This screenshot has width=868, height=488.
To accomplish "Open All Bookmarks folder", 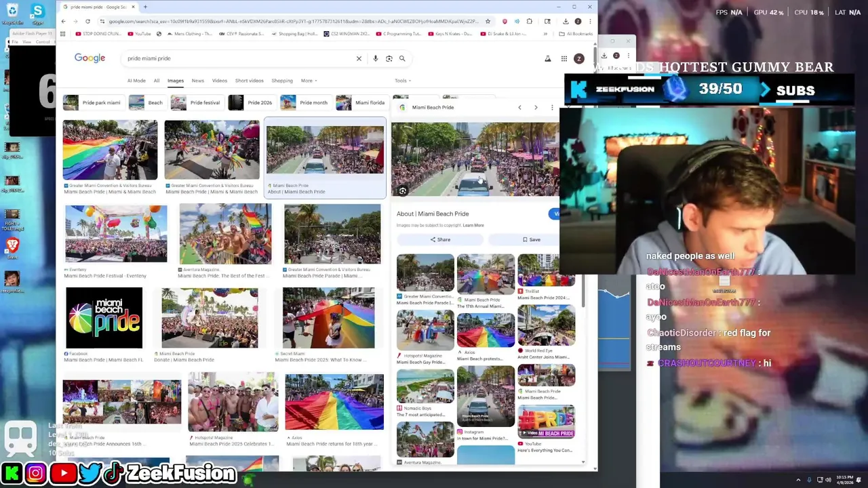I will 576,33.
